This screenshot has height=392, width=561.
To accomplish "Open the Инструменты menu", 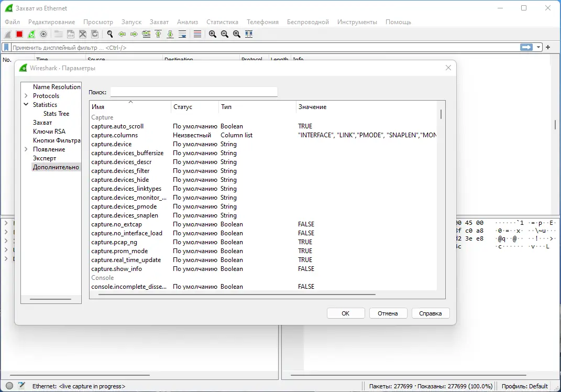I will (357, 22).
